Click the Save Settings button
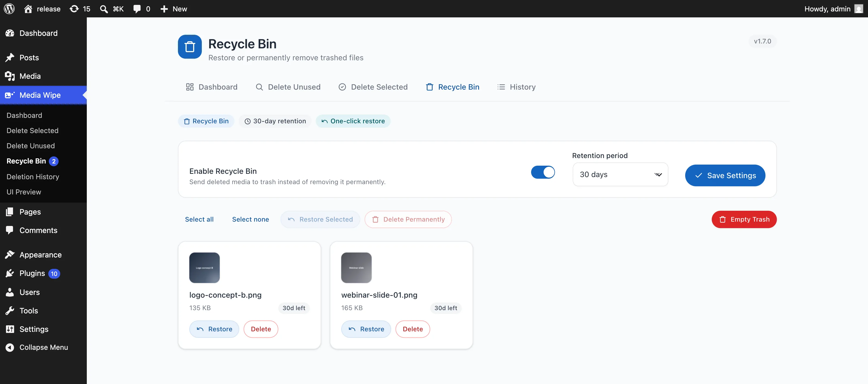Screen dimensions: 868x384 [725, 175]
